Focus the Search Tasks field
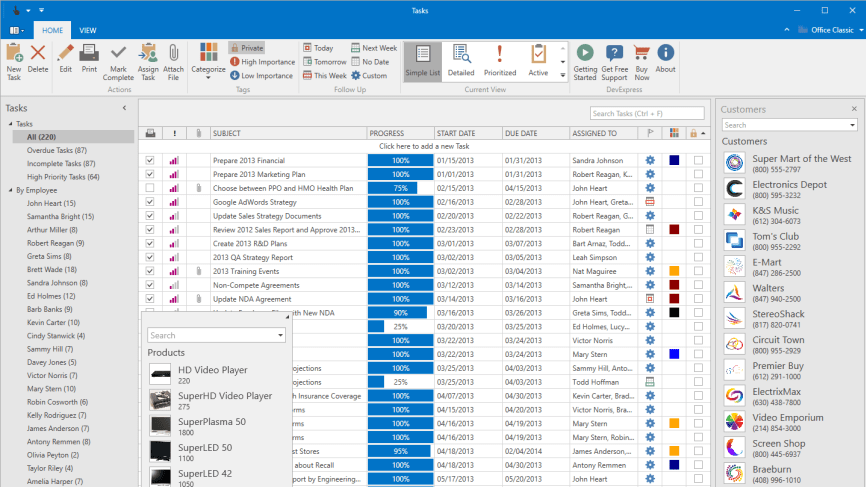 [x=647, y=113]
